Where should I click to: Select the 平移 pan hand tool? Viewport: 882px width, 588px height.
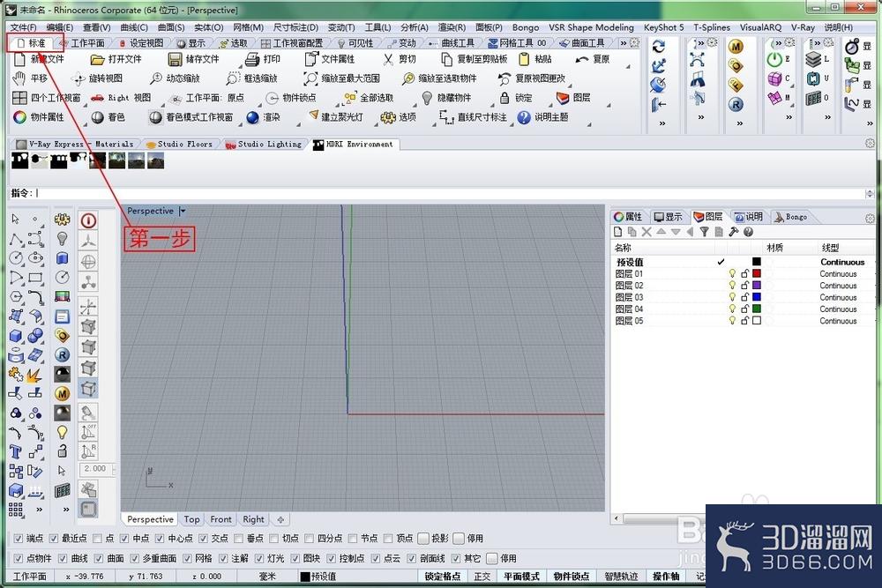tap(19, 78)
